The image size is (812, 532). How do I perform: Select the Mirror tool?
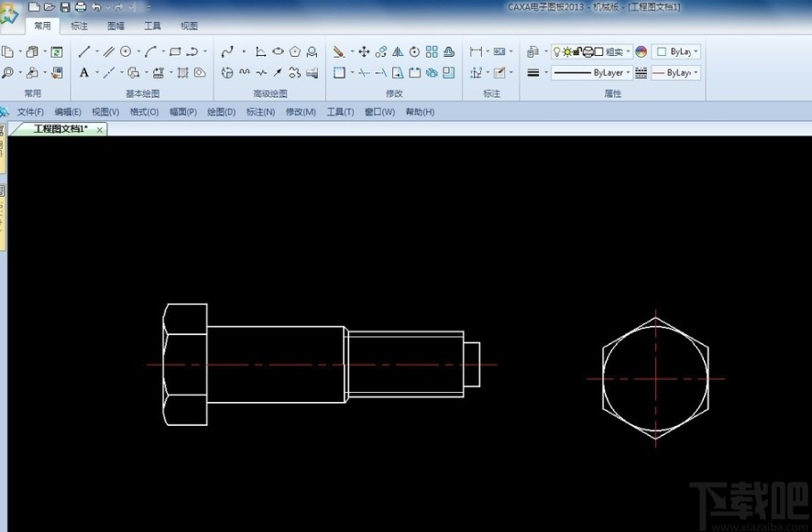(398, 51)
